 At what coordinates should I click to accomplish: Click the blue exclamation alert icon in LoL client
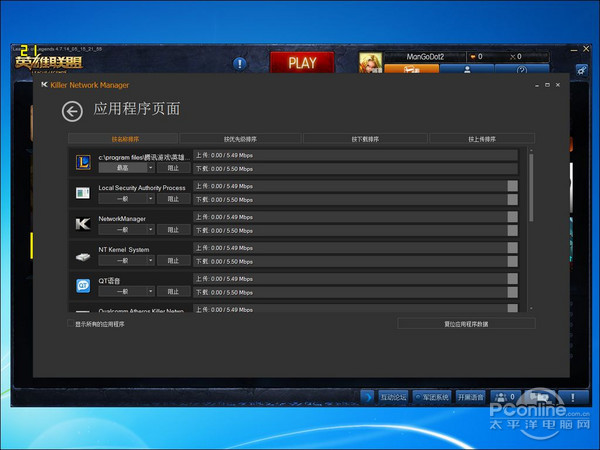[x=240, y=64]
